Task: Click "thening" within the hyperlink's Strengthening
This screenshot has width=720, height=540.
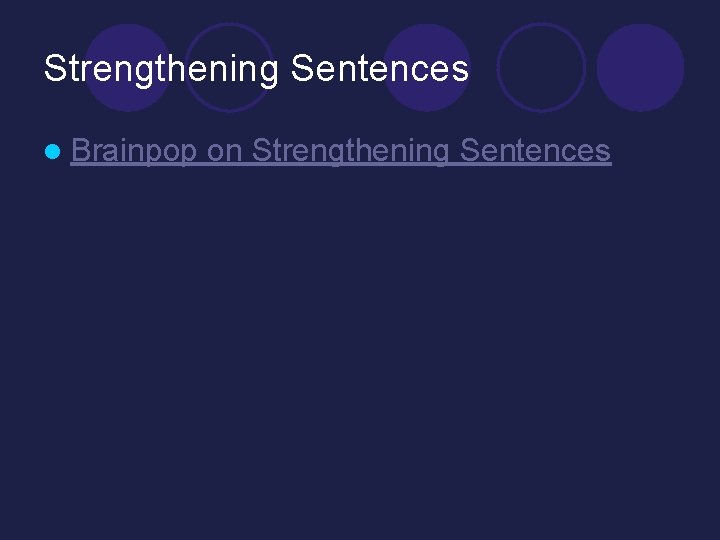Action: click(x=392, y=151)
